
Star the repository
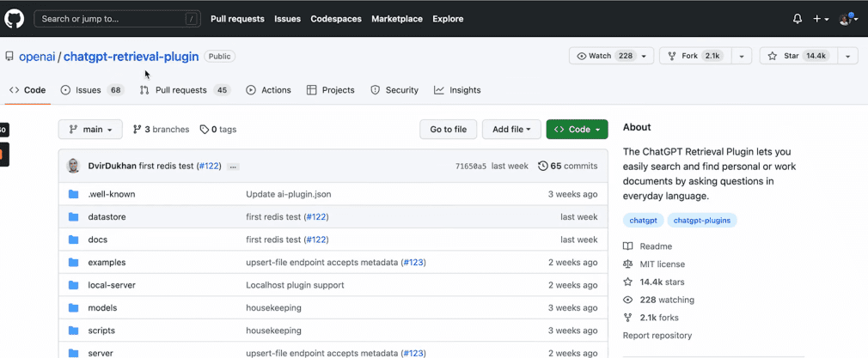(x=798, y=56)
